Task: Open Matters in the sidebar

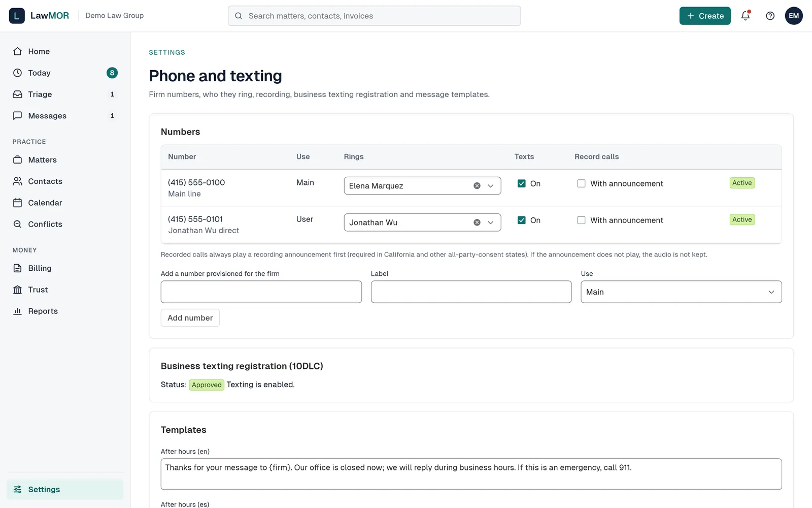Action: pyautogui.click(x=65, y=160)
